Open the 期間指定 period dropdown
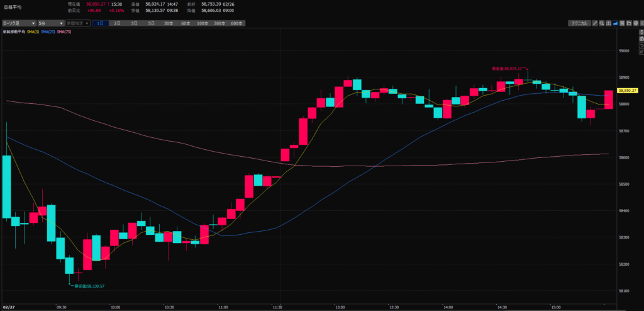The image size is (644, 311). (78, 23)
